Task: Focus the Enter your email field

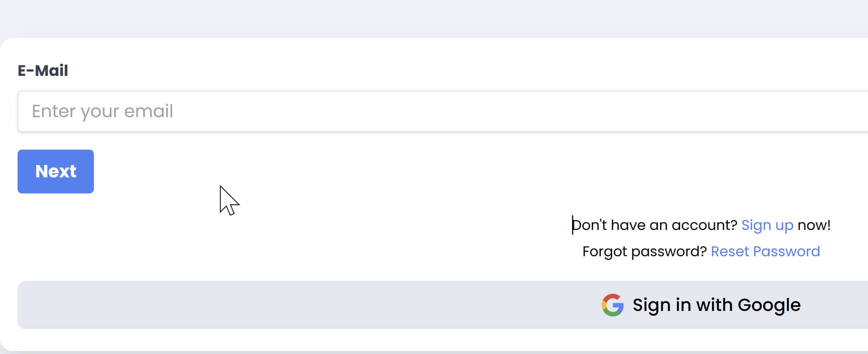Action: [x=438, y=111]
